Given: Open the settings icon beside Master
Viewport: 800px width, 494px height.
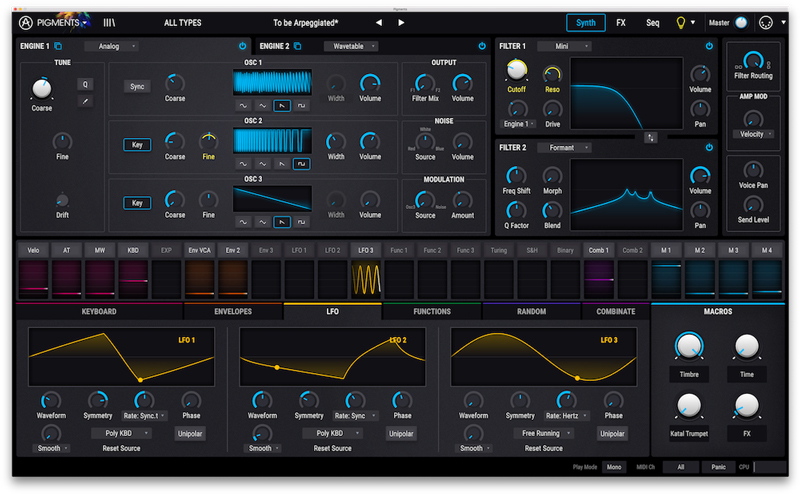Looking at the screenshot, I should click(766, 22).
